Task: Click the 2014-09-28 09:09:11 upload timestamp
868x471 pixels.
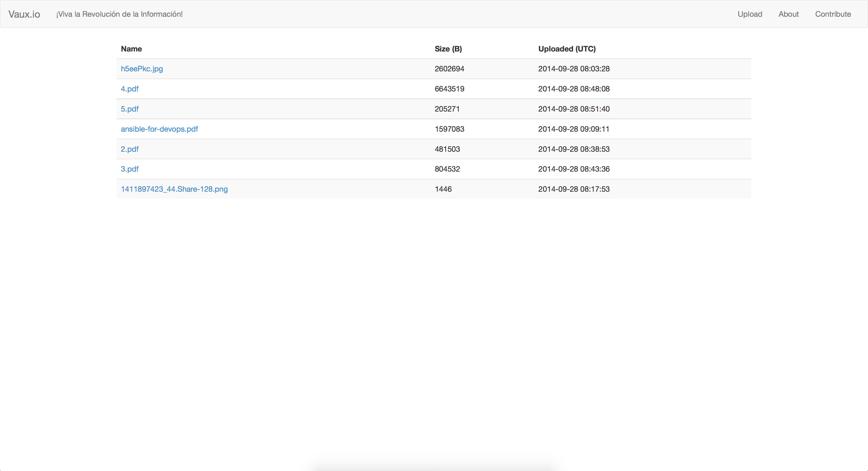Action: tap(573, 129)
